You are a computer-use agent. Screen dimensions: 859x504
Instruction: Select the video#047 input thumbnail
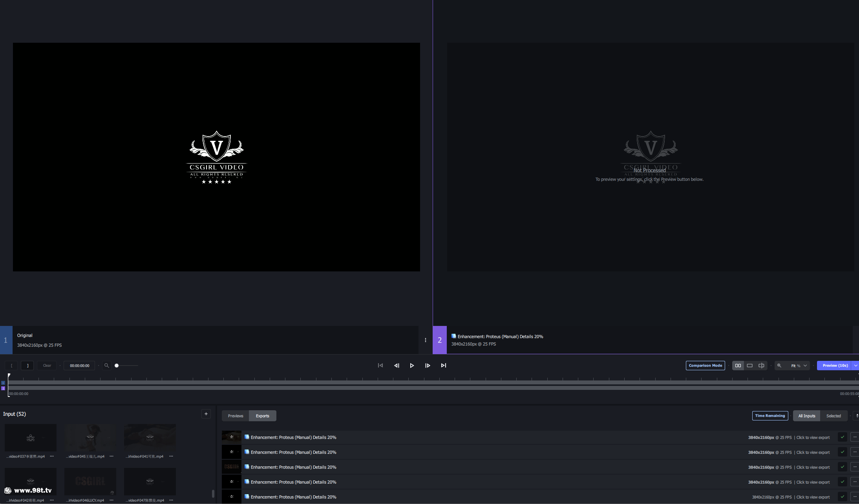tap(150, 482)
